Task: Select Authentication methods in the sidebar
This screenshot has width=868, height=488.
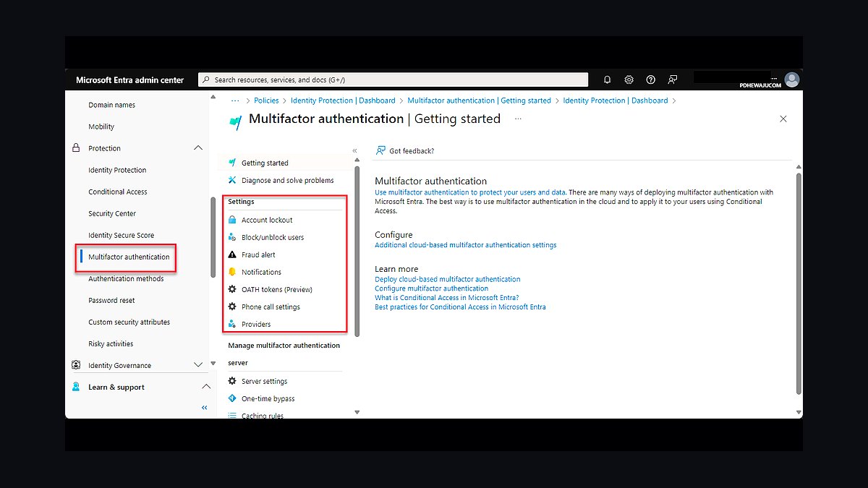Action: click(126, 278)
